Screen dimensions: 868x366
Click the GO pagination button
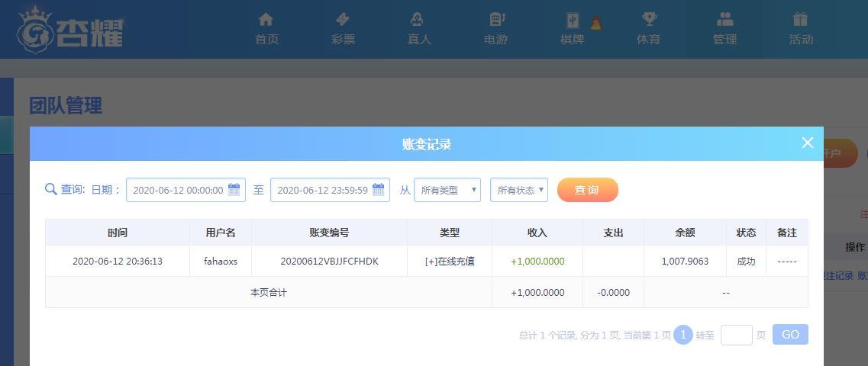click(x=790, y=335)
